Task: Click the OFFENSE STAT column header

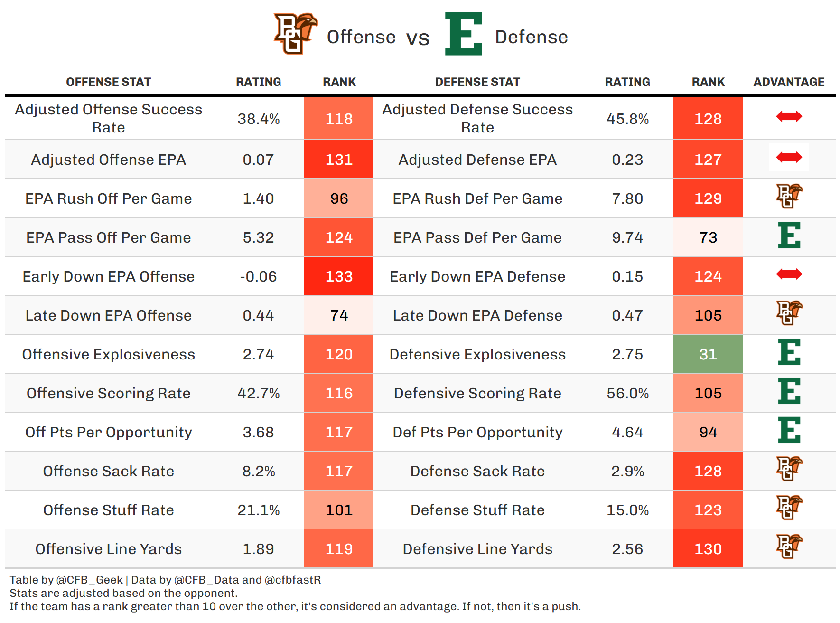Action: click(108, 82)
